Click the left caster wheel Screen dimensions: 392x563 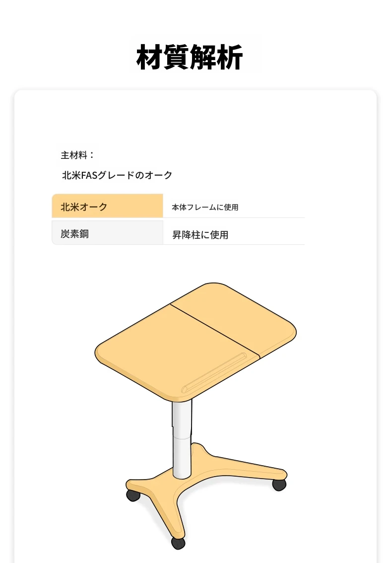point(133,495)
